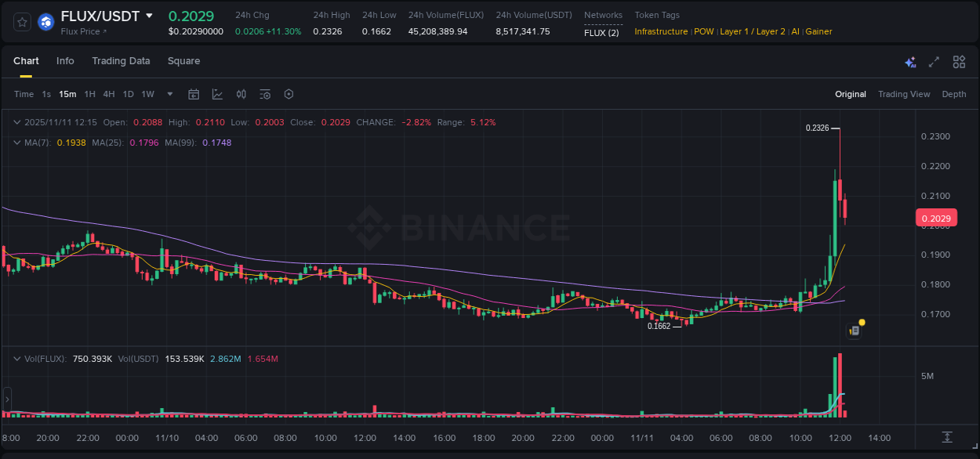Open the date range calendar picker
The image size is (980, 459).
click(194, 94)
